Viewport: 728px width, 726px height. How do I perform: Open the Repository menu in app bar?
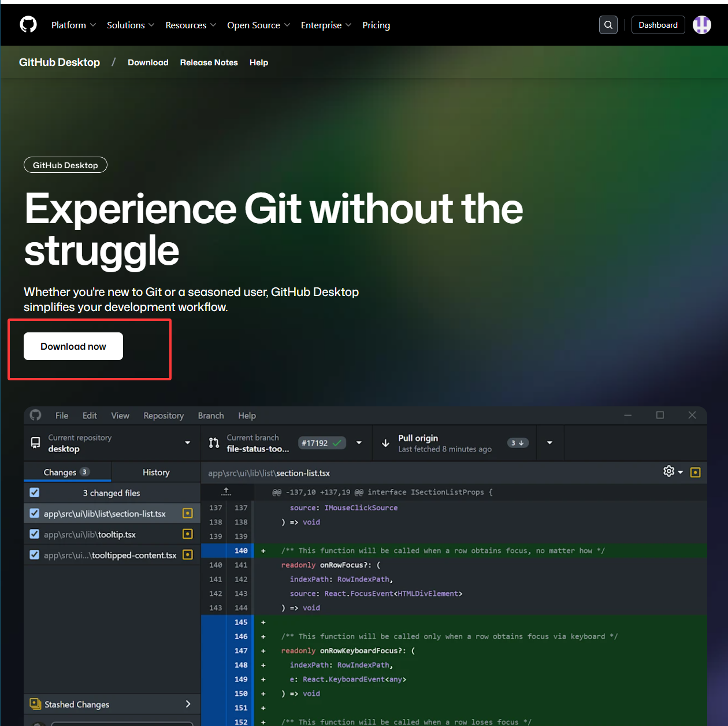tap(164, 416)
